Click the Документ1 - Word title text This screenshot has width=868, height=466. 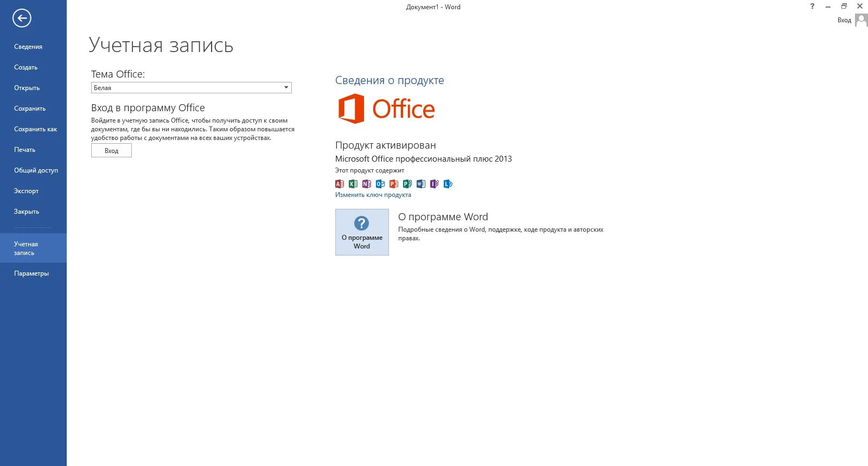click(433, 7)
